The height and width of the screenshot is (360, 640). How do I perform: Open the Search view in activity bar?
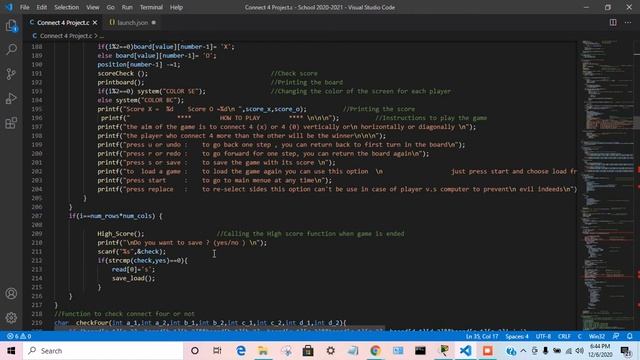[11, 50]
